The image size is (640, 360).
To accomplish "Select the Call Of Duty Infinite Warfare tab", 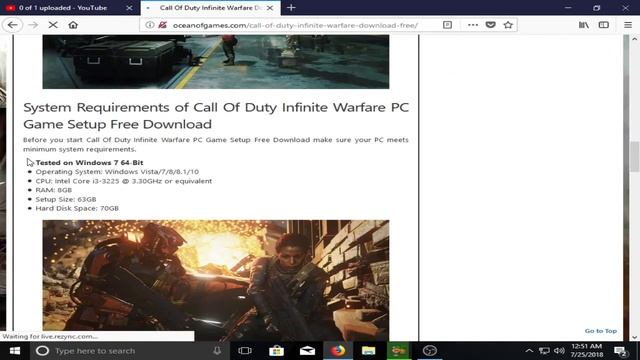I will pyautogui.click(x=211, y=8).
